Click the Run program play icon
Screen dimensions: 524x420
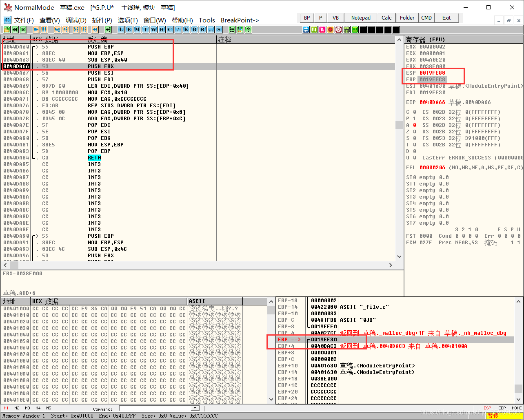[36, 29]
